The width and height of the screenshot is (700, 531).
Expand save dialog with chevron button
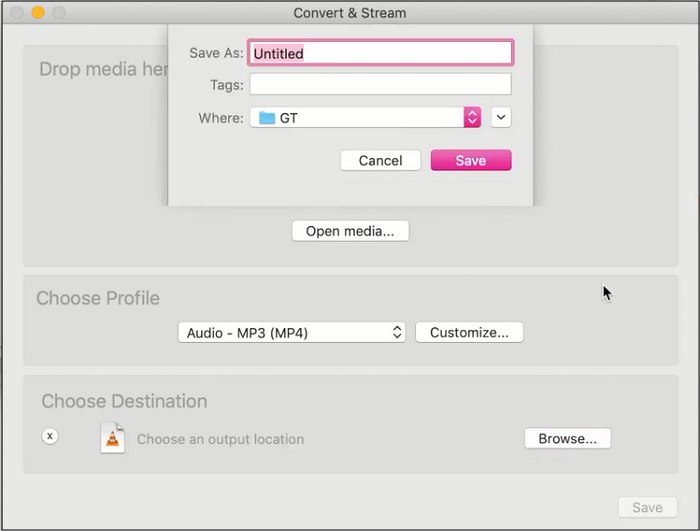click(501, 118)
